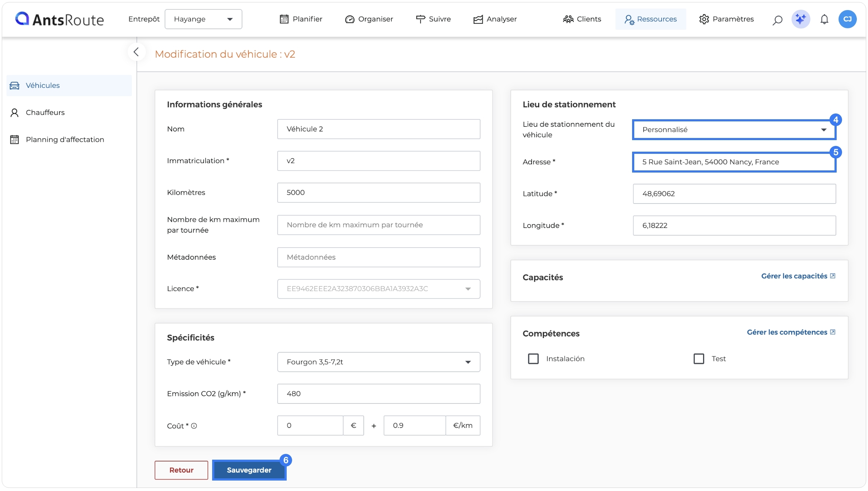Open the Lieu de stationnement Personnalisé dropdown
Image resolution: width=868 pixels, height=491 pixels.
(x=734, y=130)
